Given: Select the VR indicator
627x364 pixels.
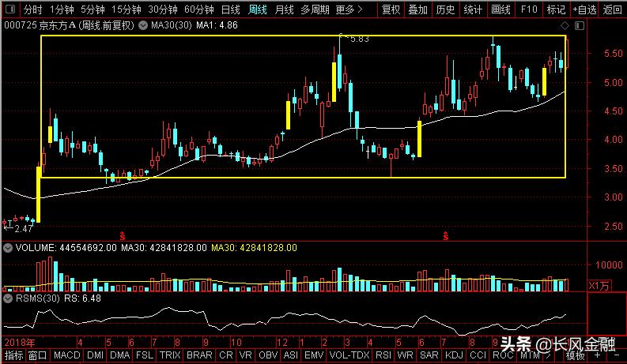Looking at the screenshot, I should pos(246,355).
